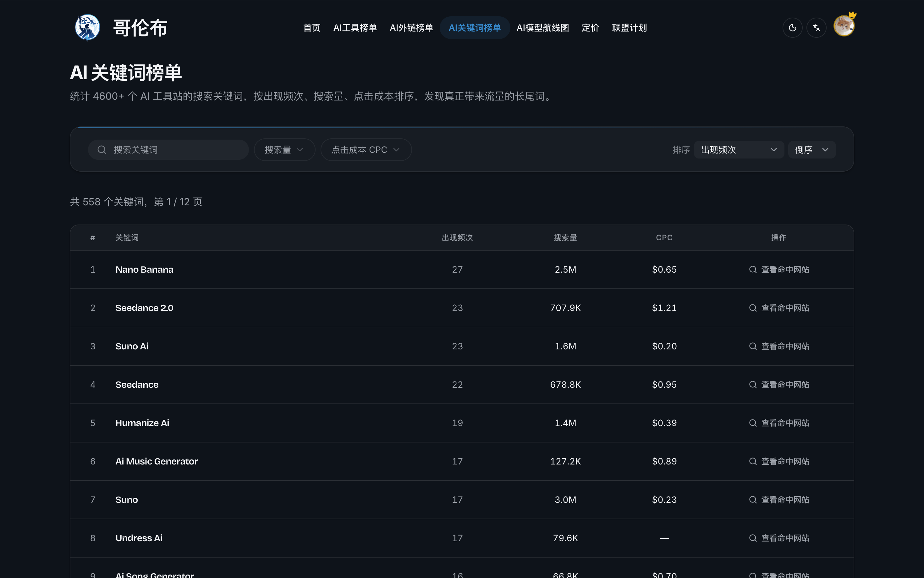Click the $0.20 CPC value
The image size is (924, 578).
[664, 346]
